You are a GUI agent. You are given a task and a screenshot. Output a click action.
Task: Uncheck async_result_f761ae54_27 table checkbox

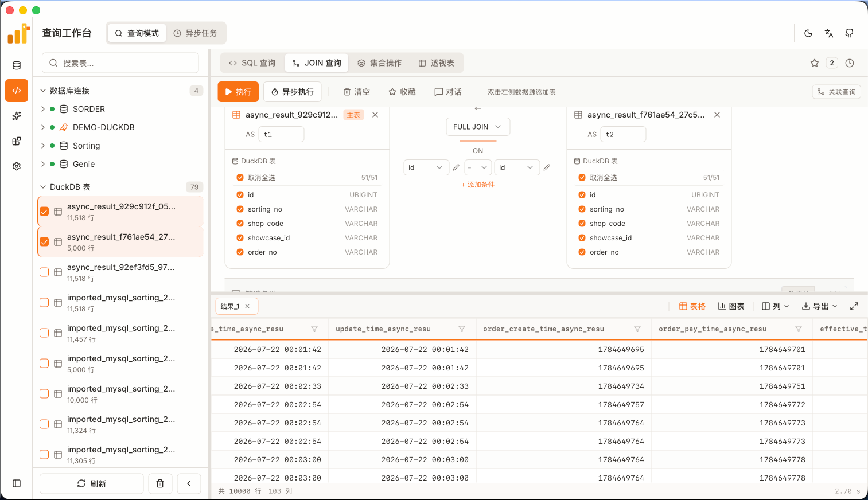[x=44, y=241]
